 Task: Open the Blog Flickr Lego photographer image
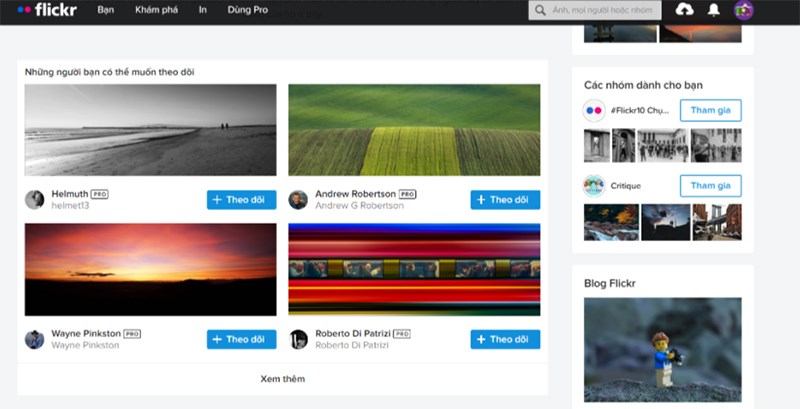coord(663,350)
